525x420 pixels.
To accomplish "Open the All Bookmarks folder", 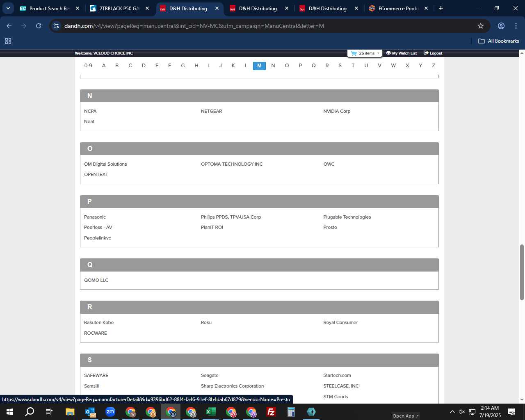I will (499, 41).
